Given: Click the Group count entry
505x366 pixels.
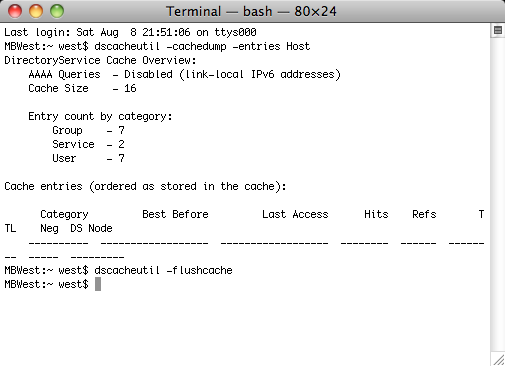Looking at the screenshot, I should pos(88,130).
